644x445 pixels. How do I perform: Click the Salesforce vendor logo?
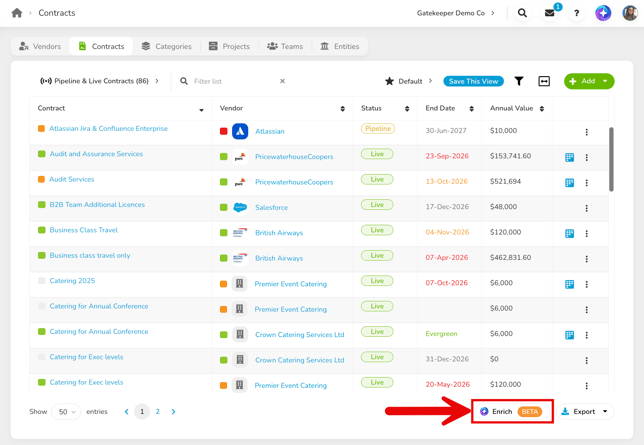coord(240,208)
